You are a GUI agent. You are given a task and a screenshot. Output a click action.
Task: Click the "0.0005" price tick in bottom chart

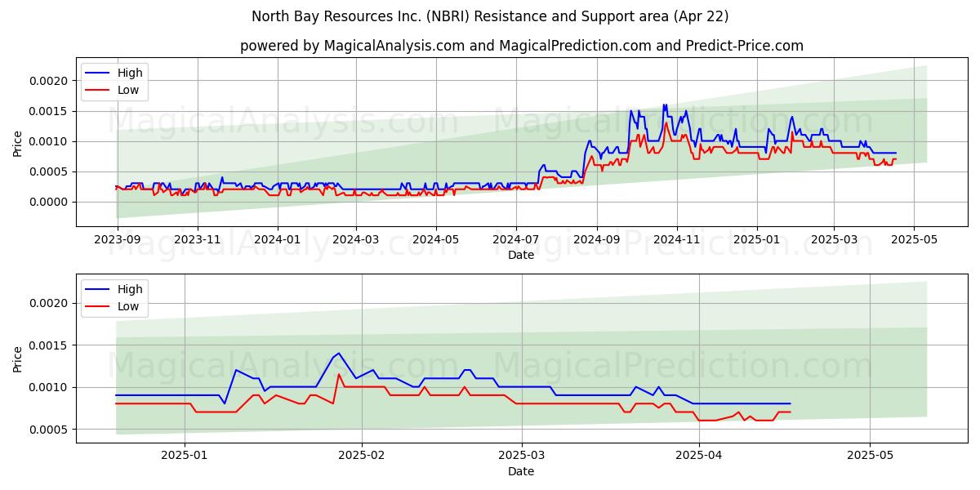51,430
